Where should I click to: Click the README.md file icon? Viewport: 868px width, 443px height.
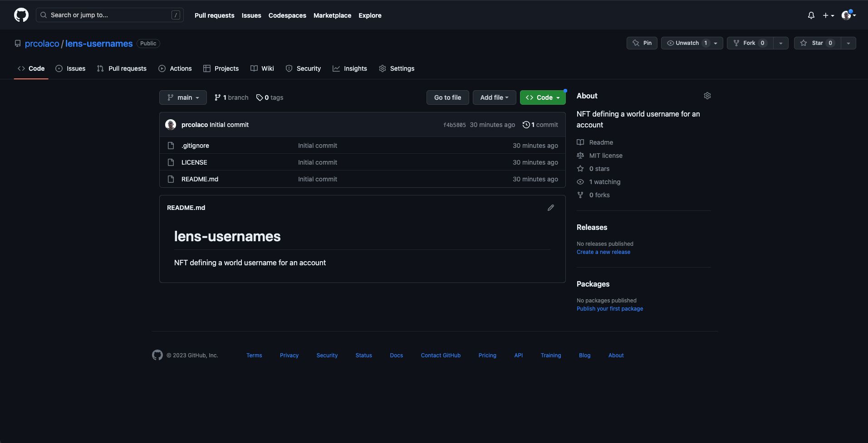171,179
